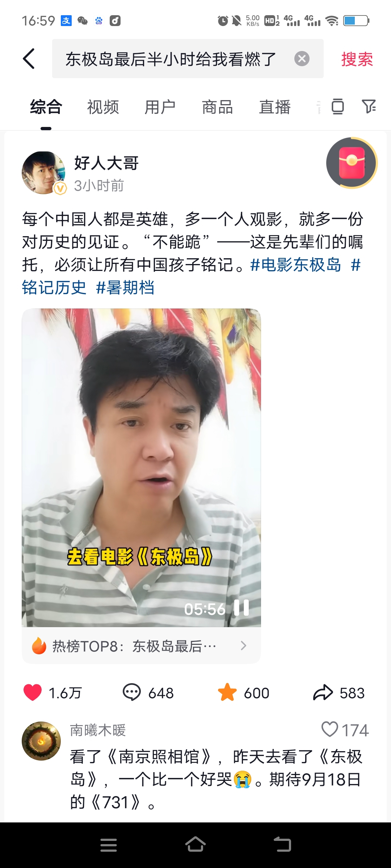The width and height of the screenshot is (391, 868).
Task: Switch to the 用户 tab
Action: pos(160,107)
